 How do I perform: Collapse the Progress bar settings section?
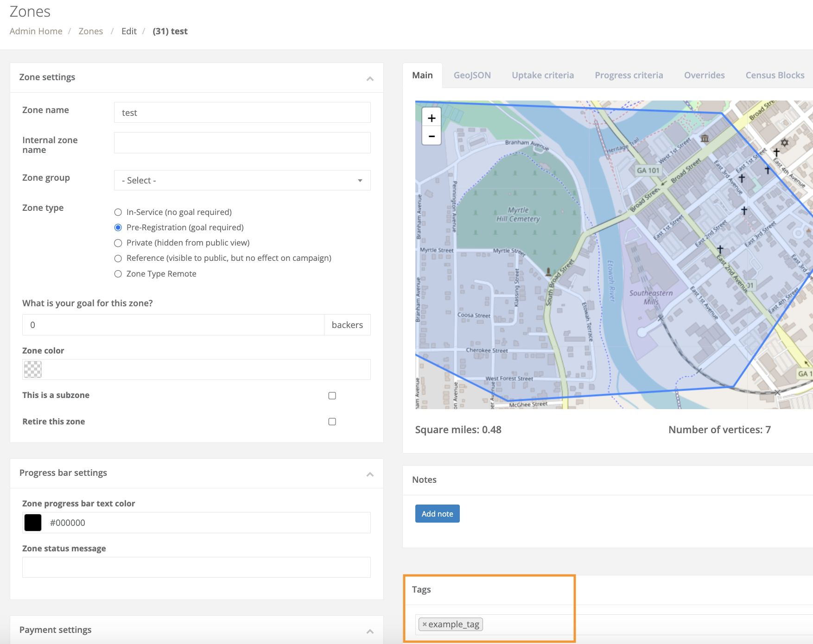click(x=370, y=474)
